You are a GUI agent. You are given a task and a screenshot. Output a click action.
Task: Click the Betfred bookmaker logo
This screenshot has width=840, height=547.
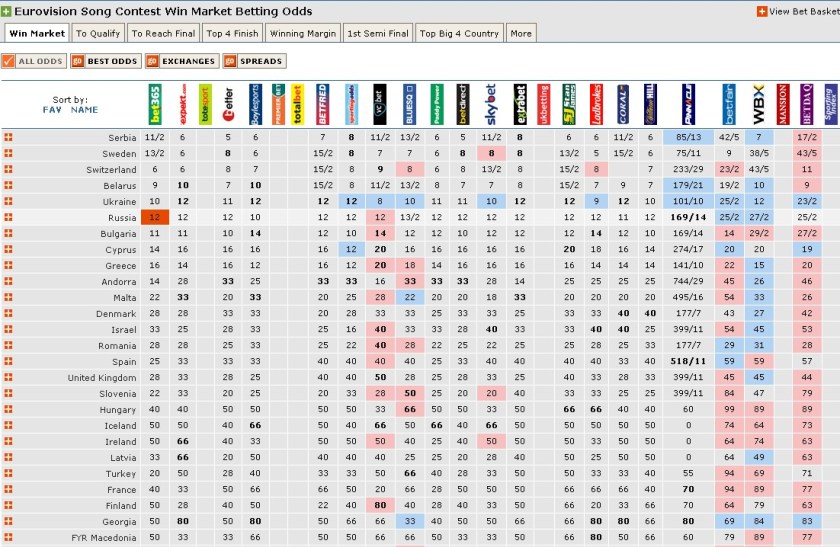coord(322,104)
